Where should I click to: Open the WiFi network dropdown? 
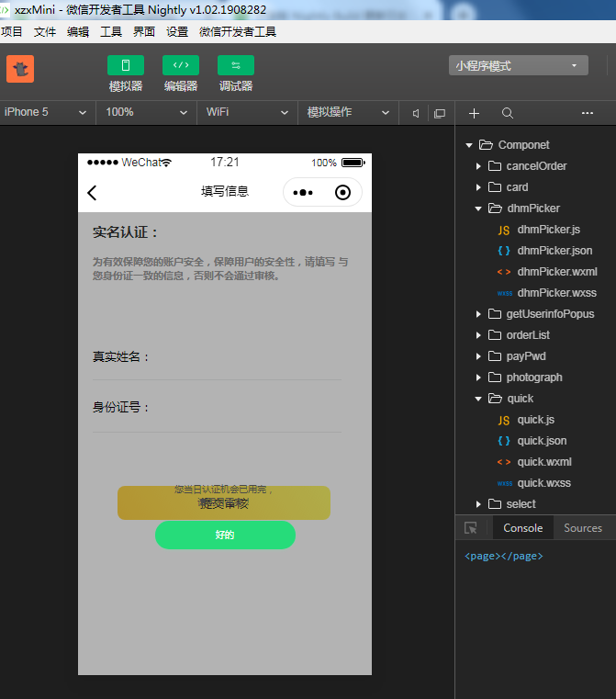click(x=247, y=112)
